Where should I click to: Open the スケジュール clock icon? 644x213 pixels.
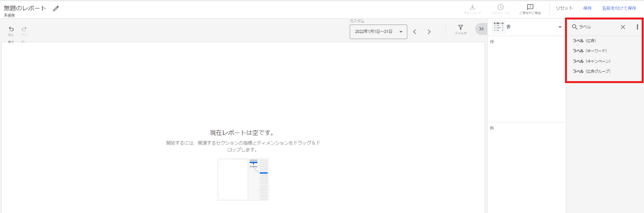pyautogui.click(x=500, y=7)
